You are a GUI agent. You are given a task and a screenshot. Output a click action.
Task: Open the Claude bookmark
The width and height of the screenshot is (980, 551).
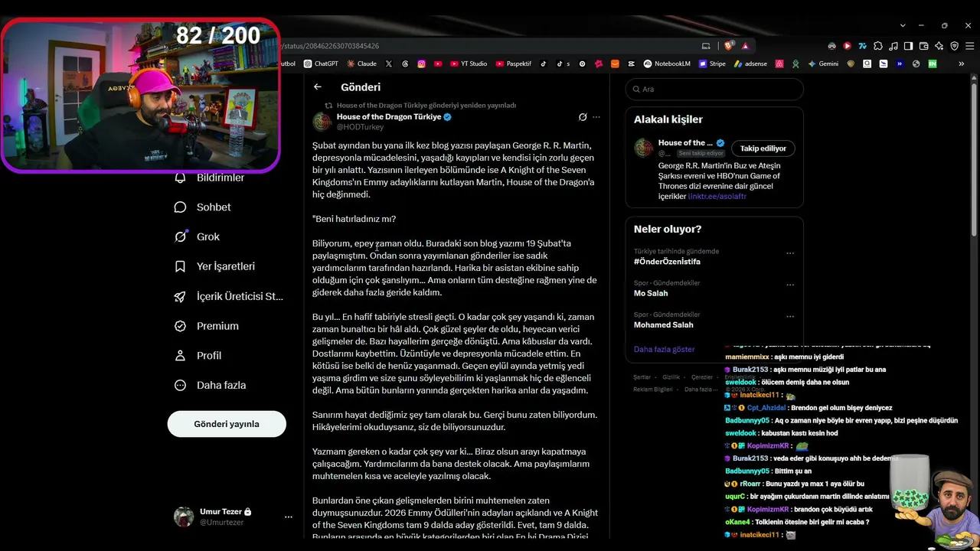[361, 64]
